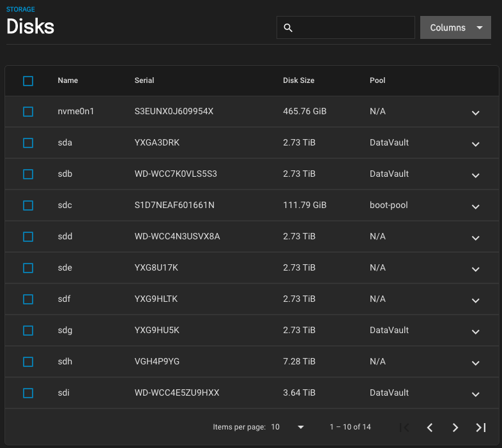The image size is (502, 448).
Task: Click the '1 – 10 of 14' range label
Action: [350, 427]
